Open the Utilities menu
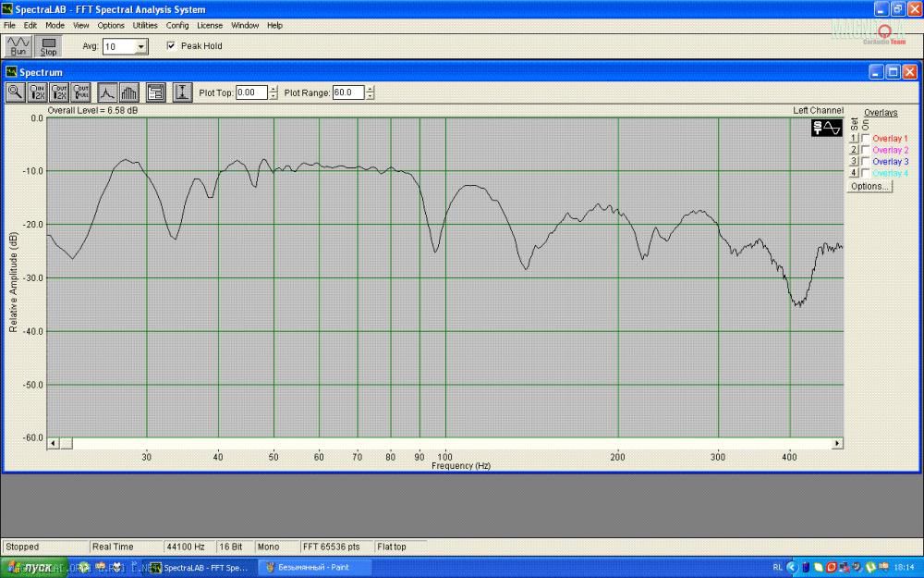Image resolution: width=924 pixels, height=578 pixels. (x=145, y=25)
